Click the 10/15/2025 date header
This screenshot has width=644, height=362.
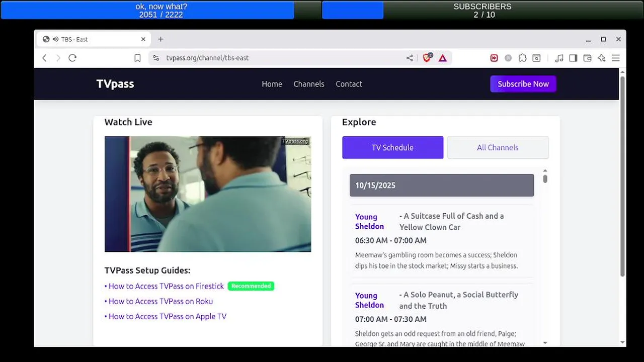coord(442,185)
